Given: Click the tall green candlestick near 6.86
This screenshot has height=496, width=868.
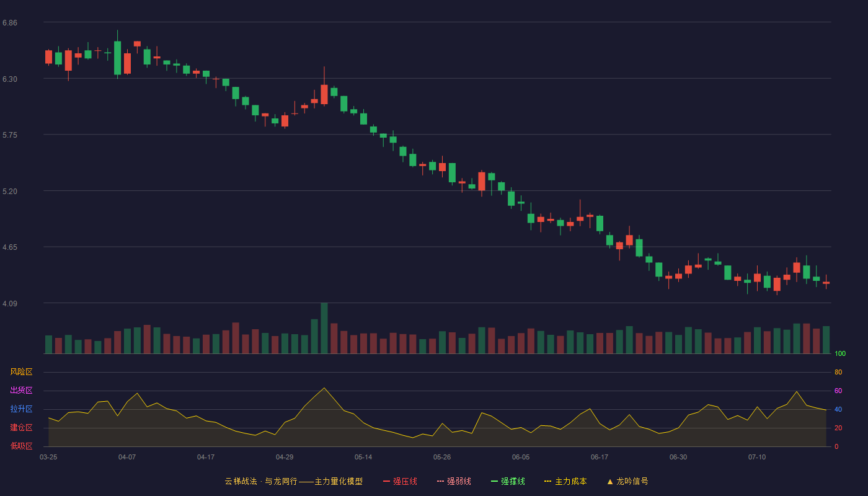Looking at the screenshot, I should tap(118, 58).
